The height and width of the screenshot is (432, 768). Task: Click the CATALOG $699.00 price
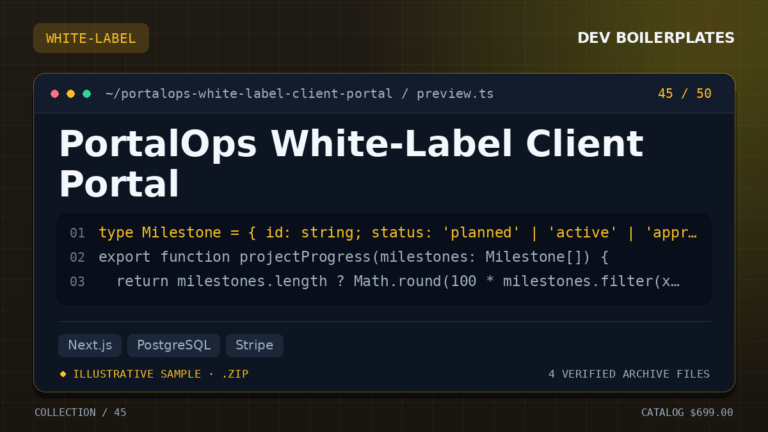pos(687,412)
